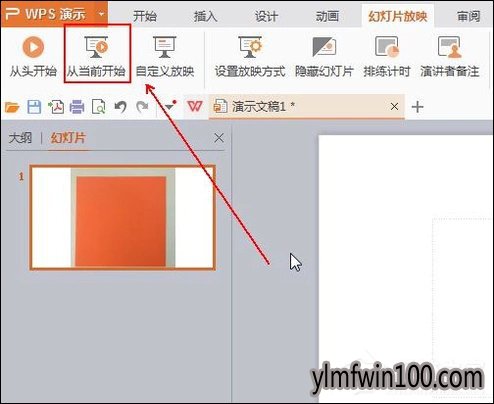Switch to 大纲 outline view tab
Image resolution: width=494 pixels, height=404 pixels.
click(x=20, y=138)
